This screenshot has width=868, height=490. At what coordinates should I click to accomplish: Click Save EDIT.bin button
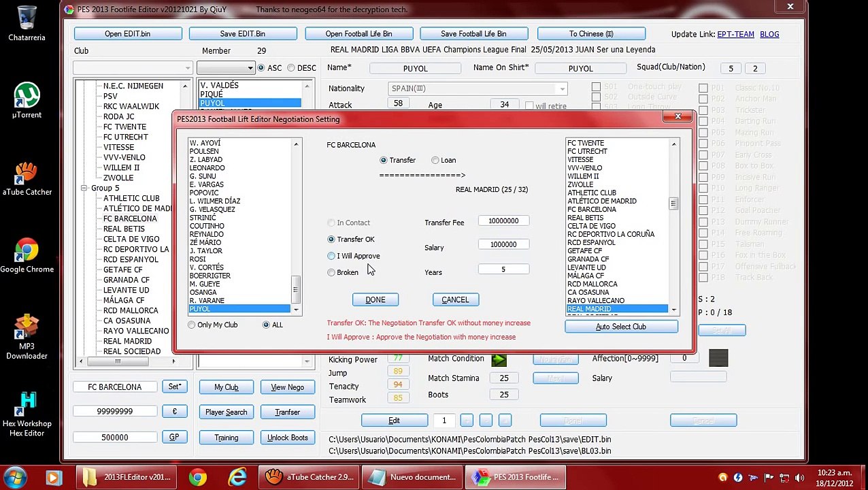click(x=243, y=33)
